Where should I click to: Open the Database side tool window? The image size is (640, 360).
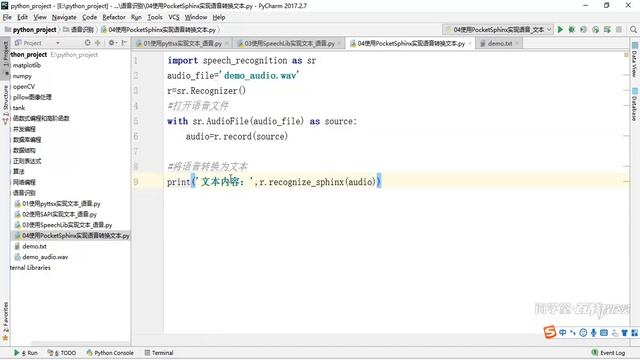tap(635, 104)
